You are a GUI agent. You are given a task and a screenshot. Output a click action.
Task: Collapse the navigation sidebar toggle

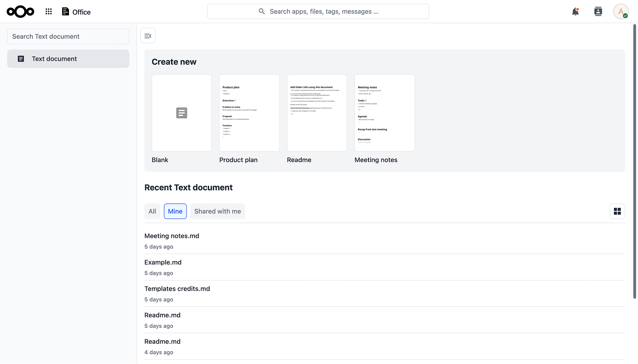click(x=148, y=36)
